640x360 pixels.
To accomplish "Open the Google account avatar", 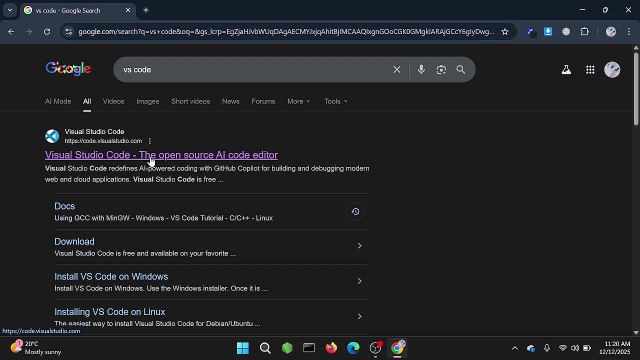I will [x=612, y=70].
